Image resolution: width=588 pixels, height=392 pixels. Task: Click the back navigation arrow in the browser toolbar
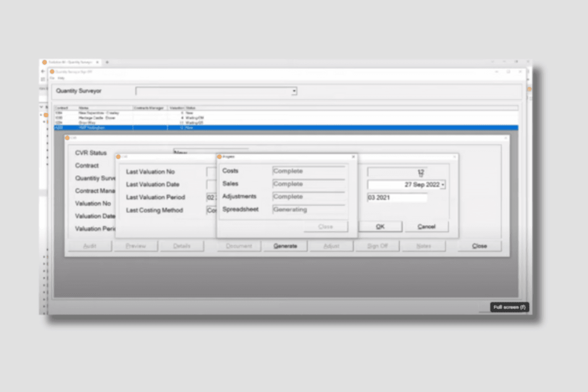[x=43, y=71]
